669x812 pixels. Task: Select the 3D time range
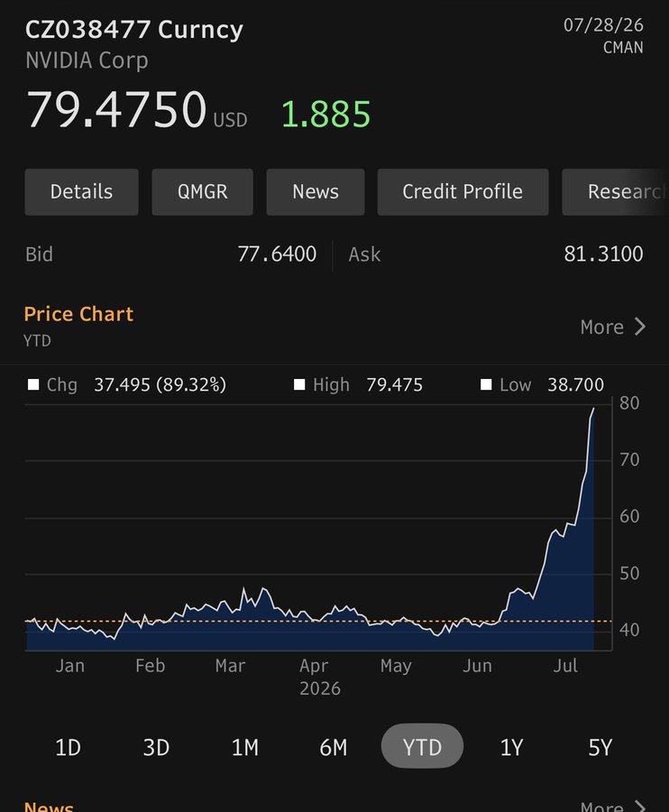156,747
